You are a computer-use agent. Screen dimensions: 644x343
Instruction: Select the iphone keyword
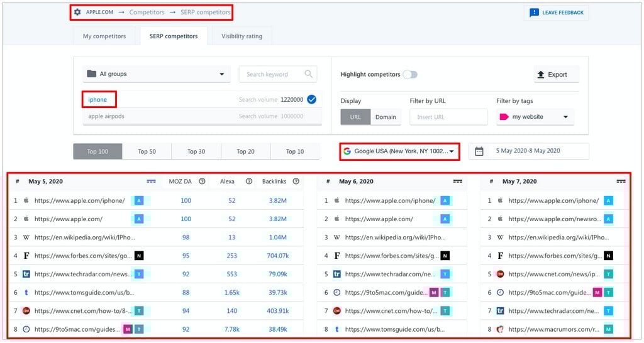point(97,100)
